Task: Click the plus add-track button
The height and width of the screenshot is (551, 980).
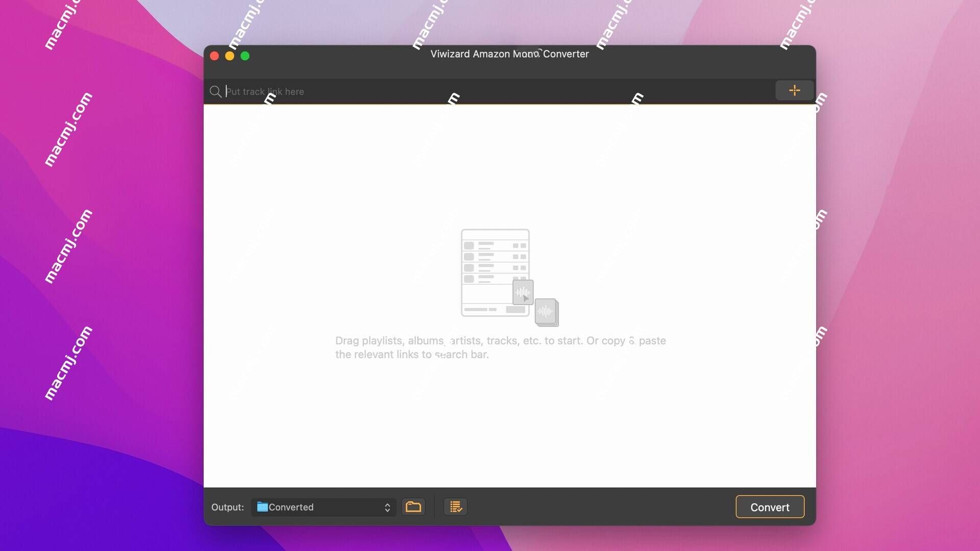Action: [794, 90]
